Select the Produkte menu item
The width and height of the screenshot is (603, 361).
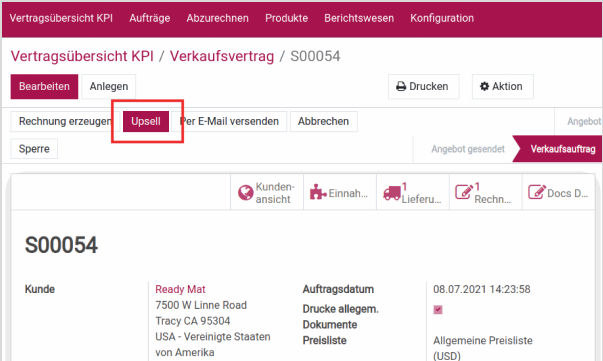pos(287,18)
